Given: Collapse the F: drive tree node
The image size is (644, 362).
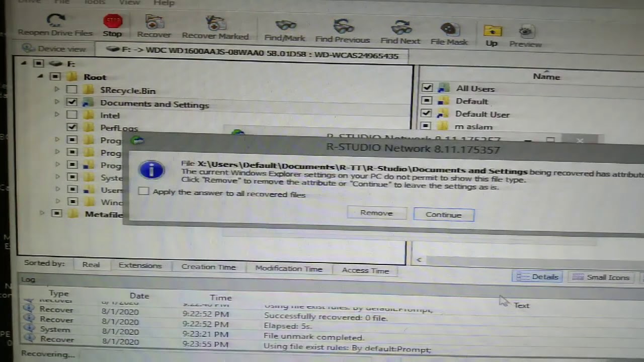Looking at the screenshot, I should coord(23,63).
